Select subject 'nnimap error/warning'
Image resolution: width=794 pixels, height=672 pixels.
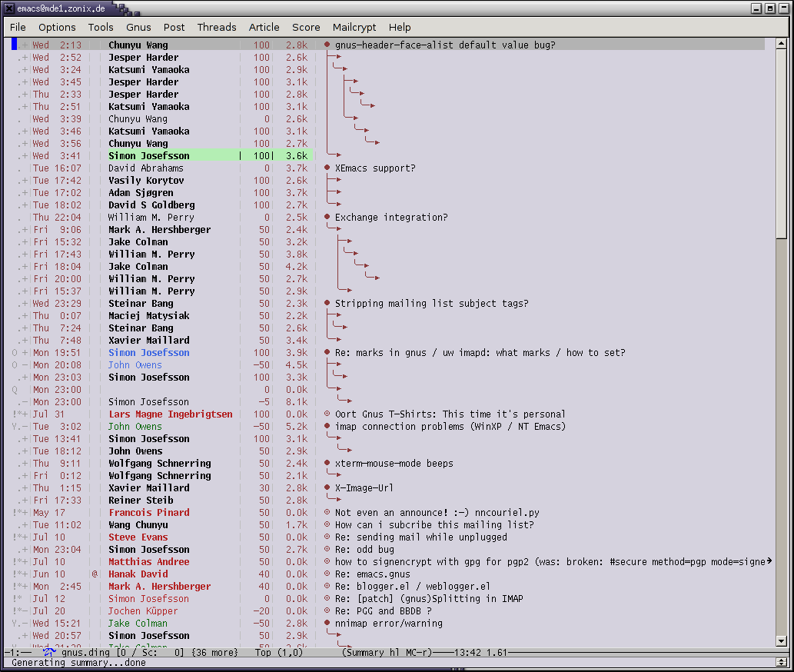coord(389,623)
